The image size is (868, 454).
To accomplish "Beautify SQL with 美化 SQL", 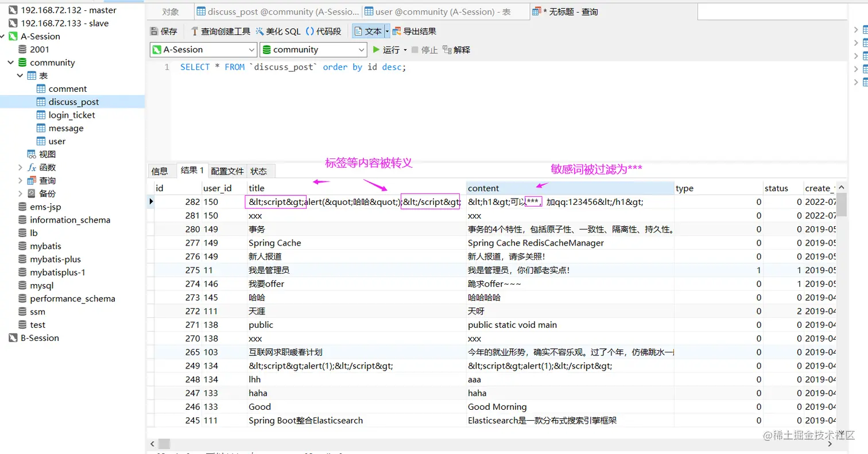I will [278, 32].
